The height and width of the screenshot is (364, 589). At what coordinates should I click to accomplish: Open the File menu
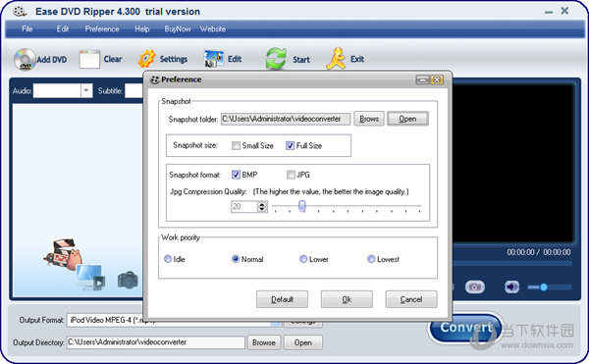(x=27, y=28)
